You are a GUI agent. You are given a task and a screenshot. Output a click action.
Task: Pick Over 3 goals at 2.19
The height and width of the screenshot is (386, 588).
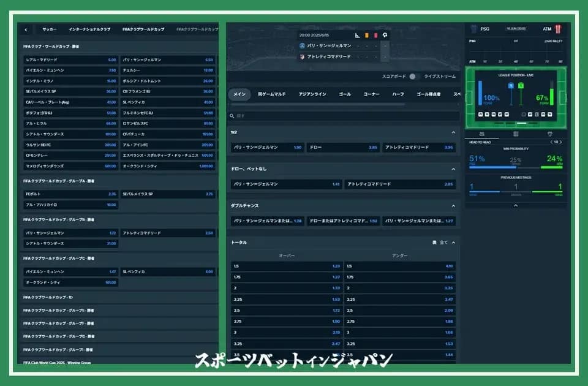pyautogui.click(x=287, y=333)
